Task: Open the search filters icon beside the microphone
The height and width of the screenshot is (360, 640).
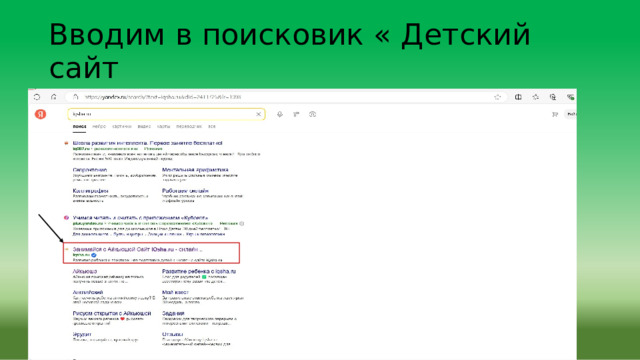Action: click(x=296, y=114)
